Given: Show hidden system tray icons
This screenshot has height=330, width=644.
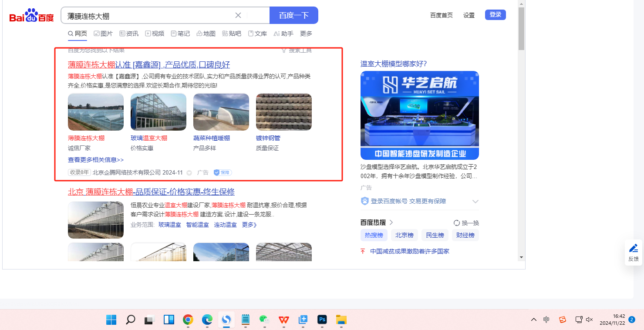Looking at the screenshot, I should (534, 320).
